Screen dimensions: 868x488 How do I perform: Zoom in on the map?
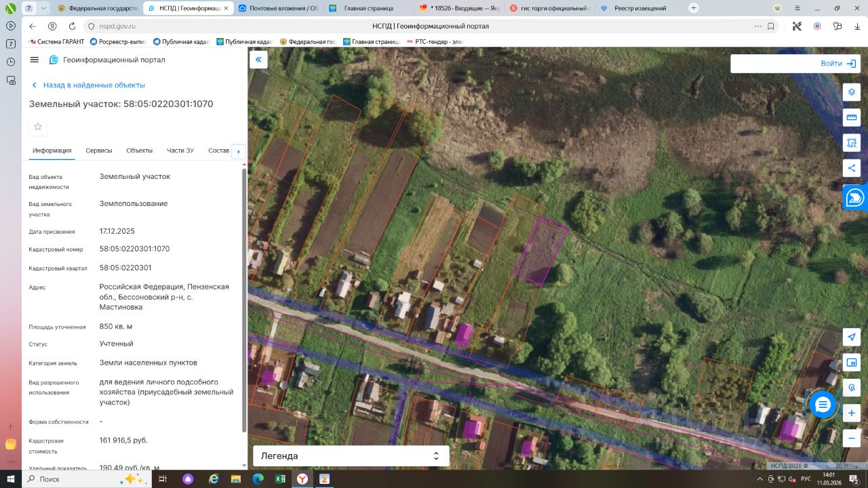point(852,413)
